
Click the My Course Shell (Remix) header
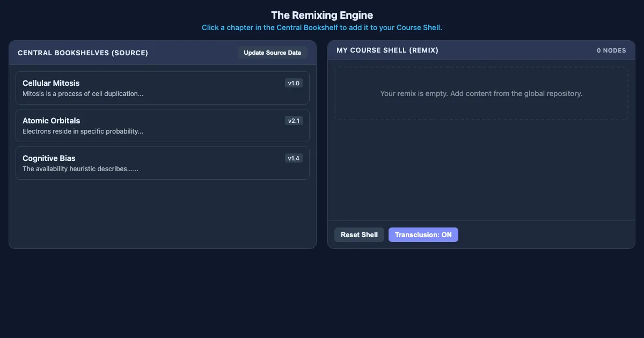coord(387,50)
